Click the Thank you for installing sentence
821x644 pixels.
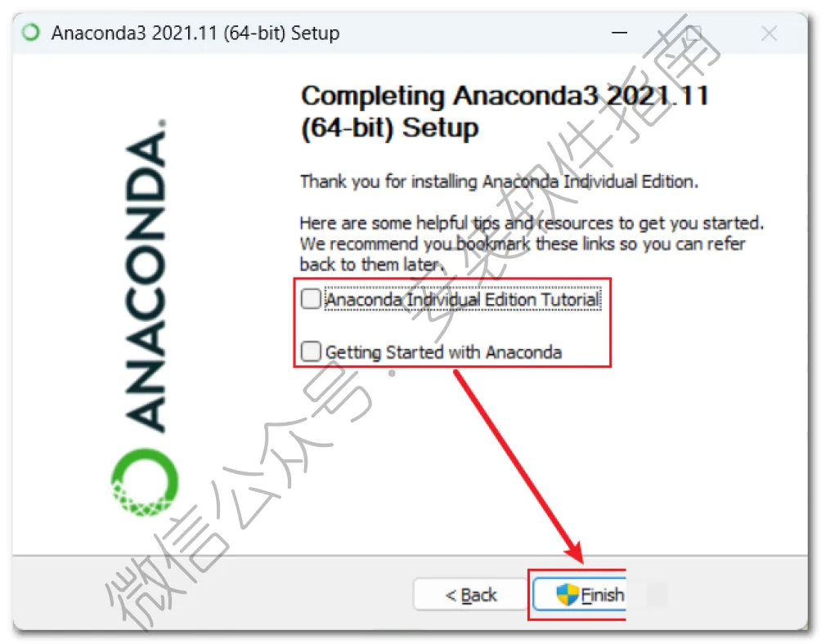pyautogui.click(x=499, y=181)
